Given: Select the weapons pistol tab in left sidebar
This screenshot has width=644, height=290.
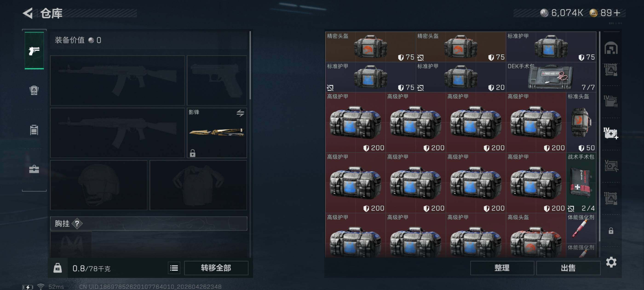Looking at the screenshot, I should pyautogui.click(x=34, y=50).
